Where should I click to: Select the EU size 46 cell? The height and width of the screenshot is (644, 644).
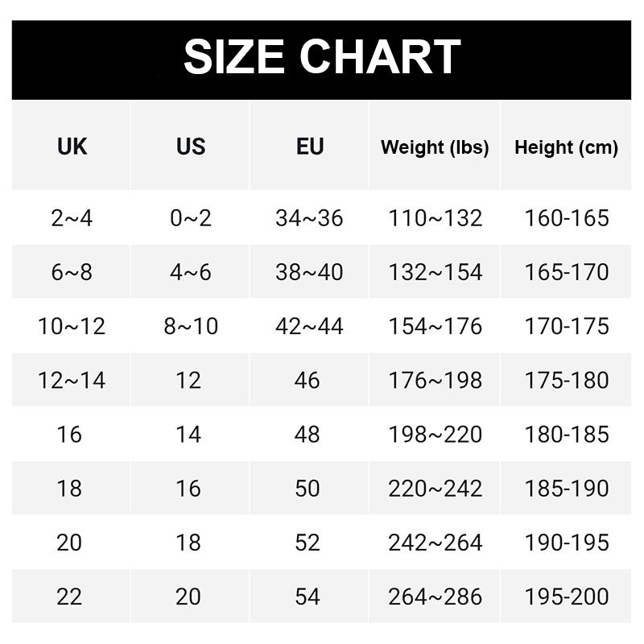point(308,380)
